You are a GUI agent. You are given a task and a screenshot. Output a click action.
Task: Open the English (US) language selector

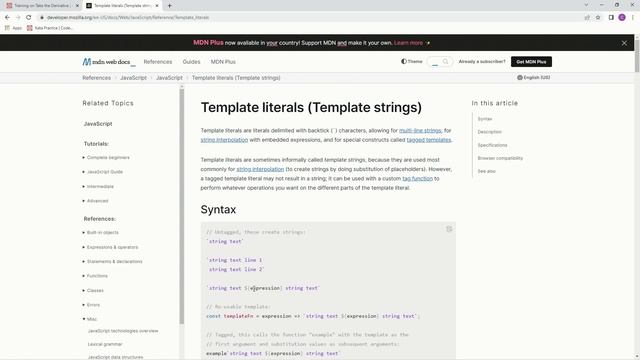coord(533,78)
